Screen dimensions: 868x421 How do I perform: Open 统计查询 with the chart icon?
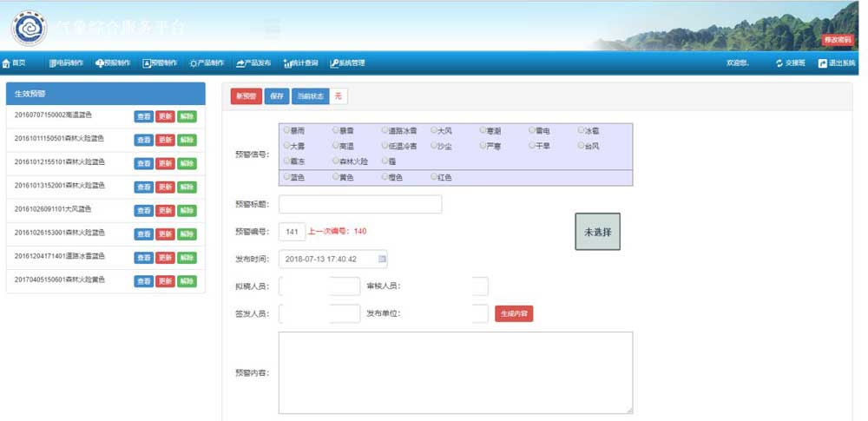287,63
